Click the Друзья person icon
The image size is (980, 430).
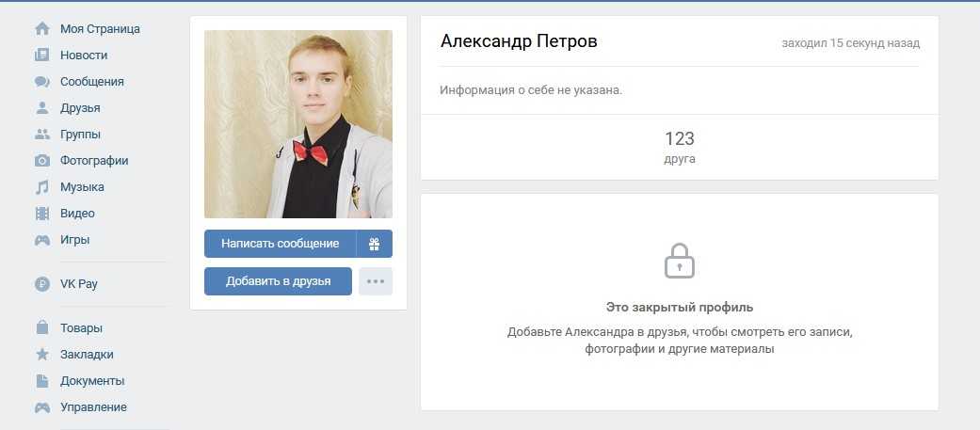[x=41, y=107]
